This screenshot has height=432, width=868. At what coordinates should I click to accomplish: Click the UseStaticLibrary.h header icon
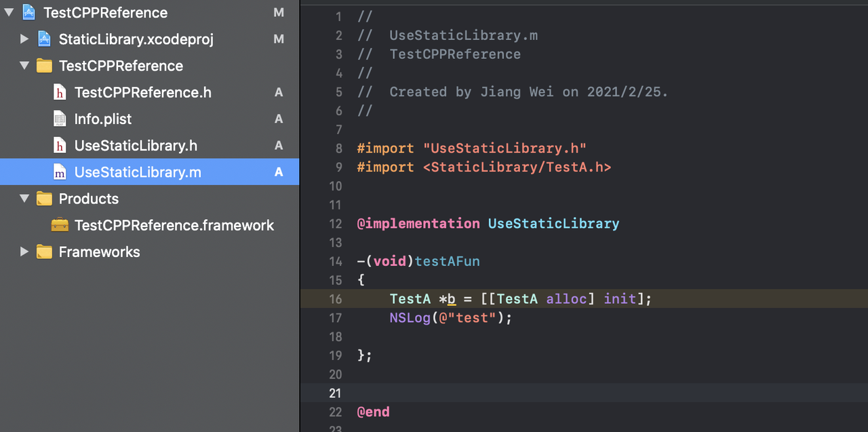(60, 146)
